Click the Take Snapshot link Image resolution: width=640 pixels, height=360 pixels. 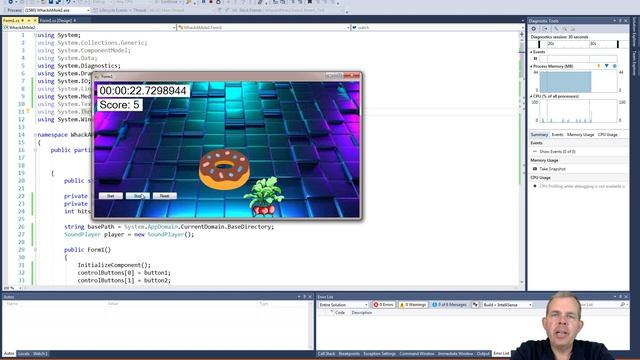(552, 169)
